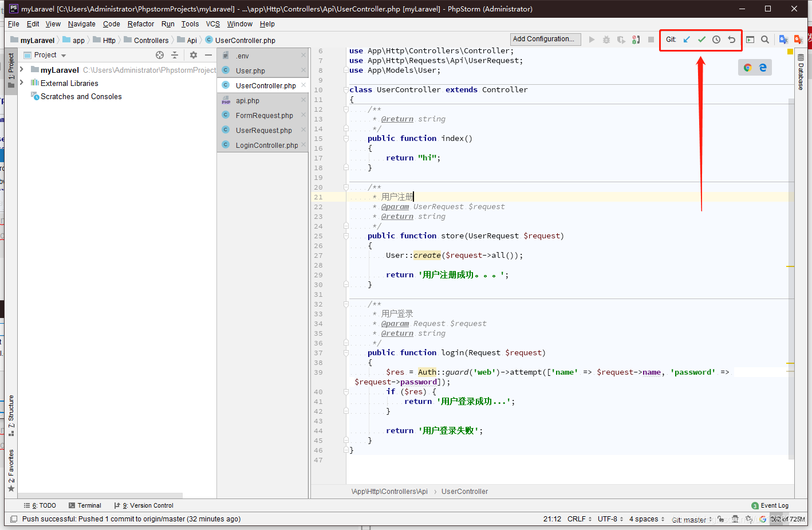The image size is (812, 530).
Task: Click the Add Configuration... button
Action: point(545,39)
